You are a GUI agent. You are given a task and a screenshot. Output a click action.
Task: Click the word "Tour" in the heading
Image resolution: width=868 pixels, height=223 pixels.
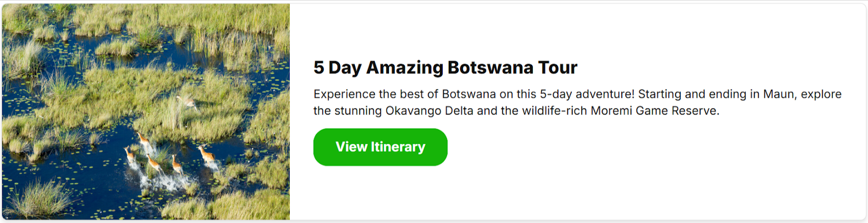(x=557, y=67)
